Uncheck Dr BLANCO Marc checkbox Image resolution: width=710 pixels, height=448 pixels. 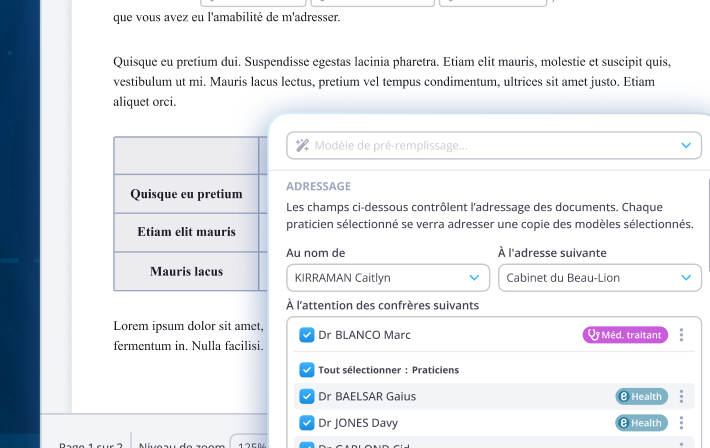pos(307,335)
